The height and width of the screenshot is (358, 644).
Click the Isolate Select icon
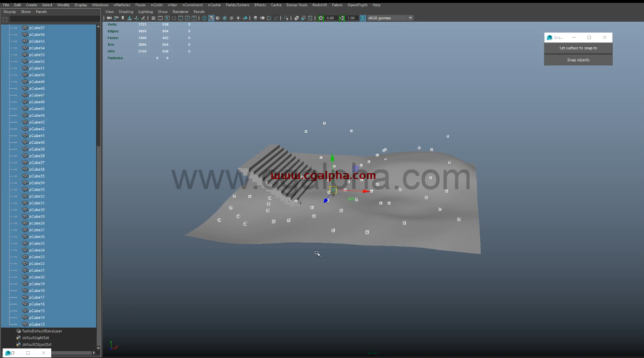[x=286, y=18]
